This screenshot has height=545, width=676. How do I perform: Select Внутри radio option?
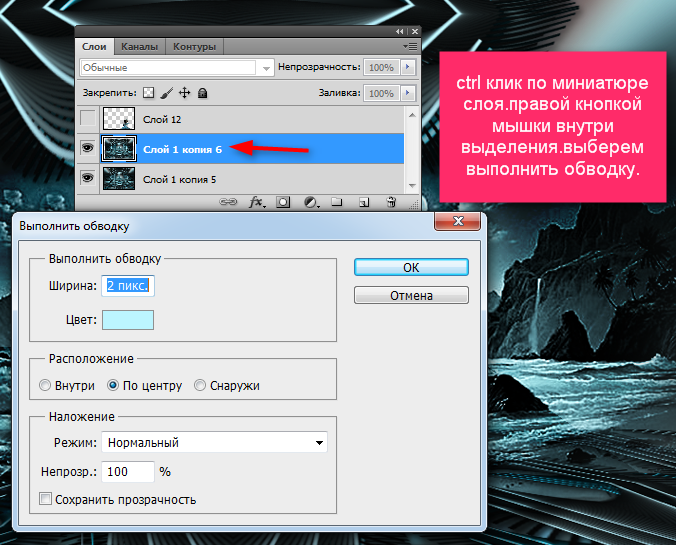(x=45, y=385)
